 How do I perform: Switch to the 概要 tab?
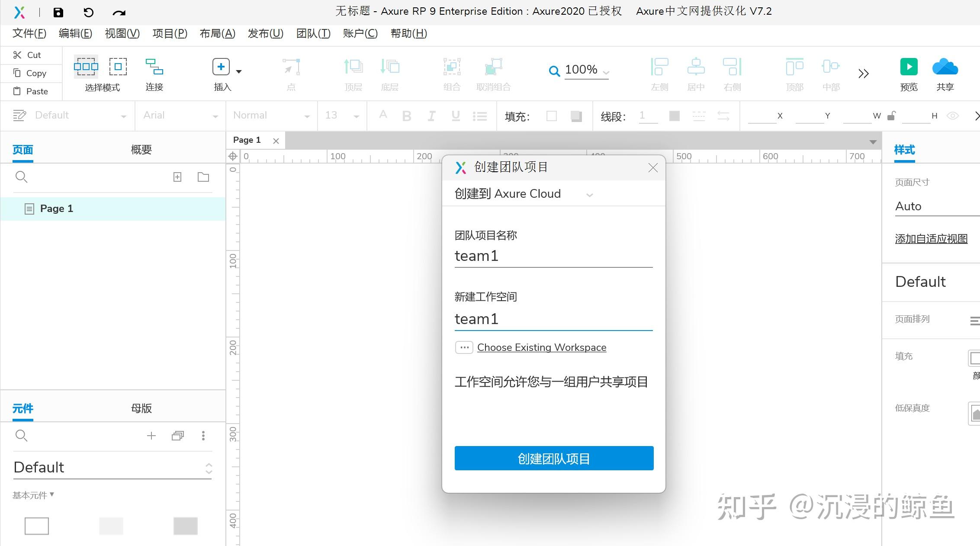[x=140, y=149]
